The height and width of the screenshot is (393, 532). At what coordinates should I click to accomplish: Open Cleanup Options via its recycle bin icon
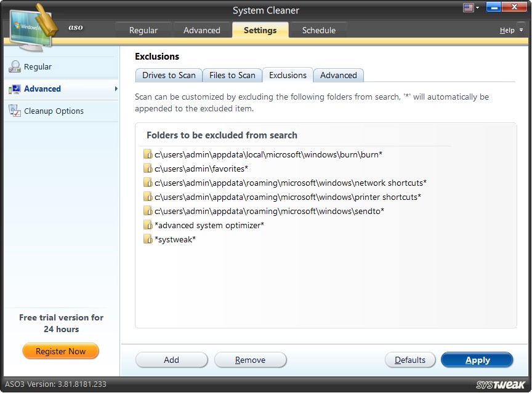(14, 111)
